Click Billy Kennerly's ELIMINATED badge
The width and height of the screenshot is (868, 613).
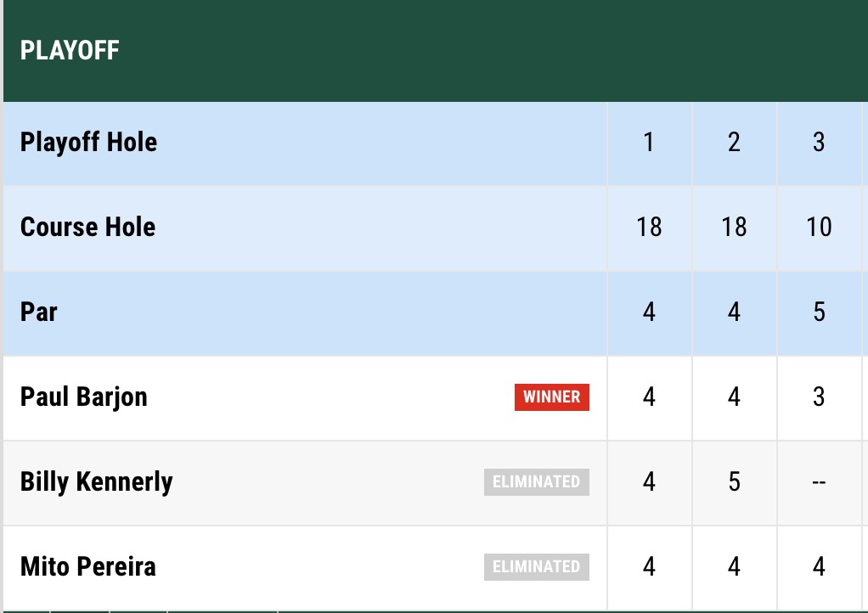(x=537, y=482)
